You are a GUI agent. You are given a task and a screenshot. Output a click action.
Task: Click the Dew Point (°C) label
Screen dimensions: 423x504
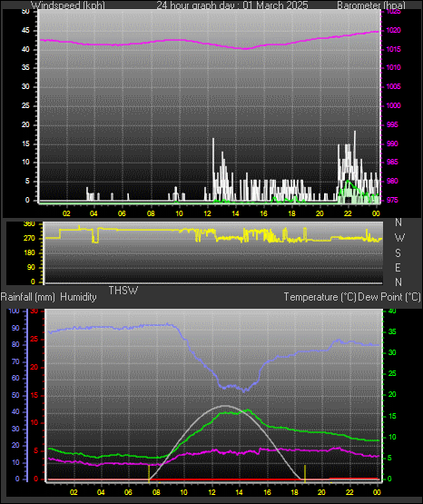point(389,297)
